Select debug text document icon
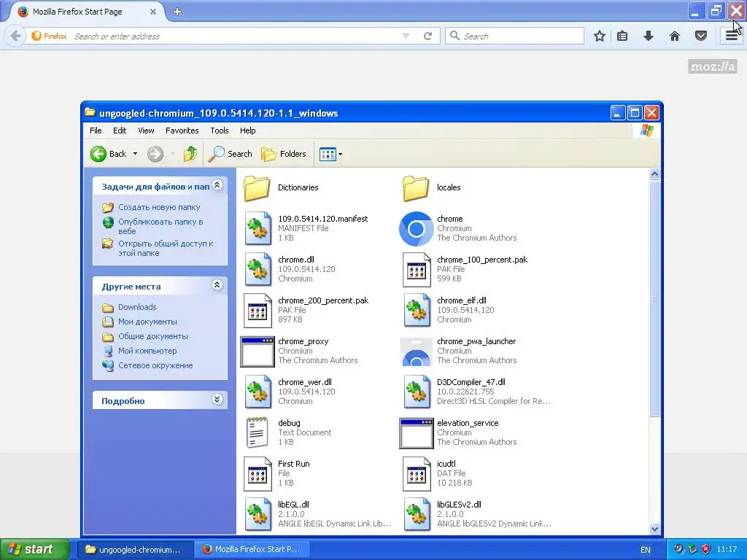This screenshot has height=560, width=747. [x=258, y=432]
